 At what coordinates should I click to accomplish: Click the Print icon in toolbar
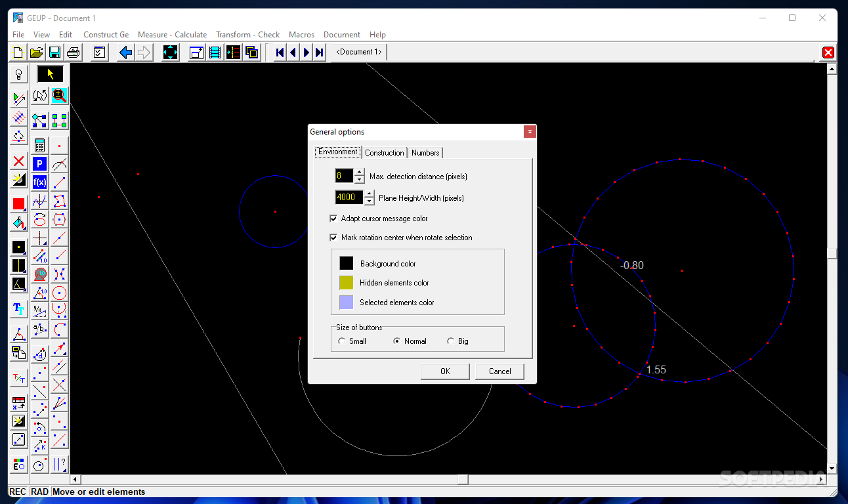[x=74, y=52]
